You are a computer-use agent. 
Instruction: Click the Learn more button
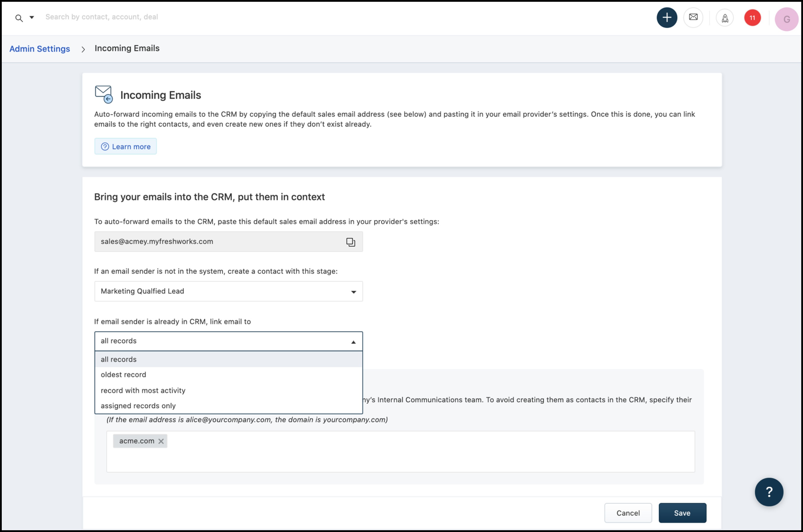click(126, 147)
